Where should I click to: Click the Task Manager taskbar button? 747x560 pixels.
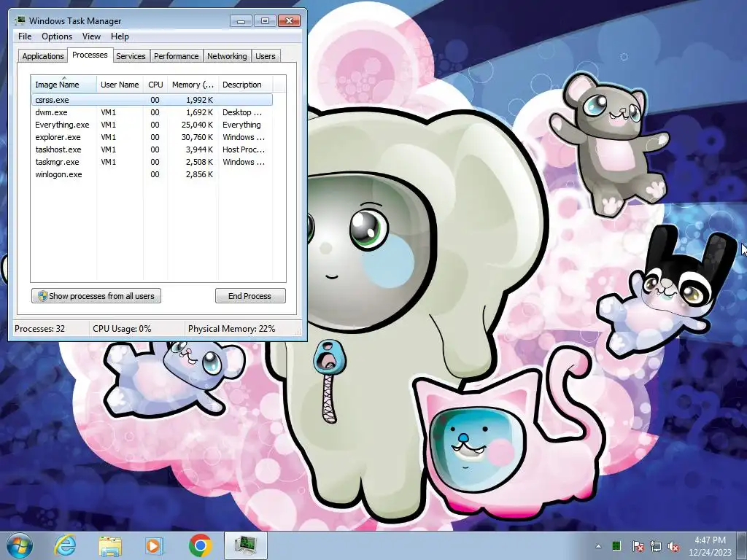coord(245,545)
